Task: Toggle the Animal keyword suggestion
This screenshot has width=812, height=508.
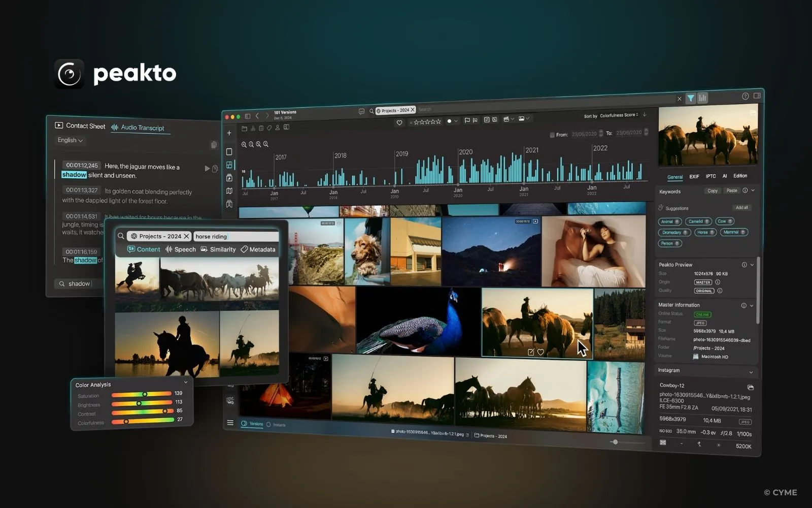Action: click(x=670, y=221)
